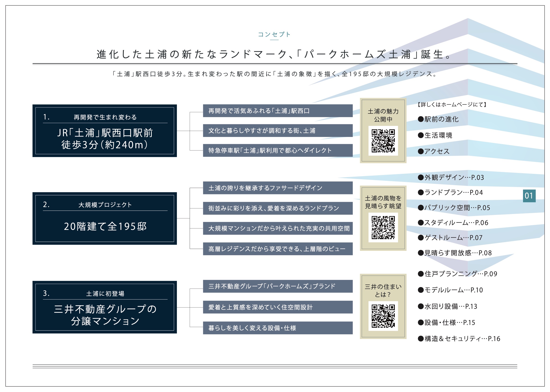Image resolution: width=550 pixels, height=392 pixels.
Task: Click bar 愛着と上質感を深めていく住空間設計
Action: tap(278, 307)
